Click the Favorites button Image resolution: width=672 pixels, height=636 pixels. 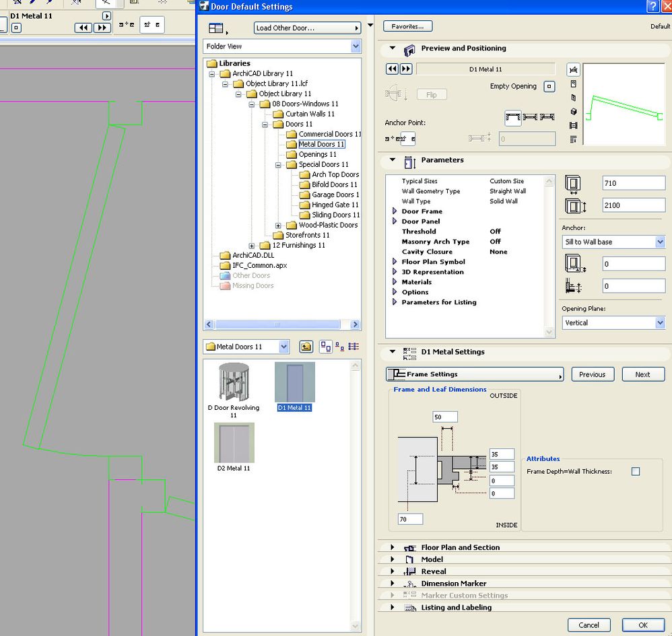click(407, 26)
